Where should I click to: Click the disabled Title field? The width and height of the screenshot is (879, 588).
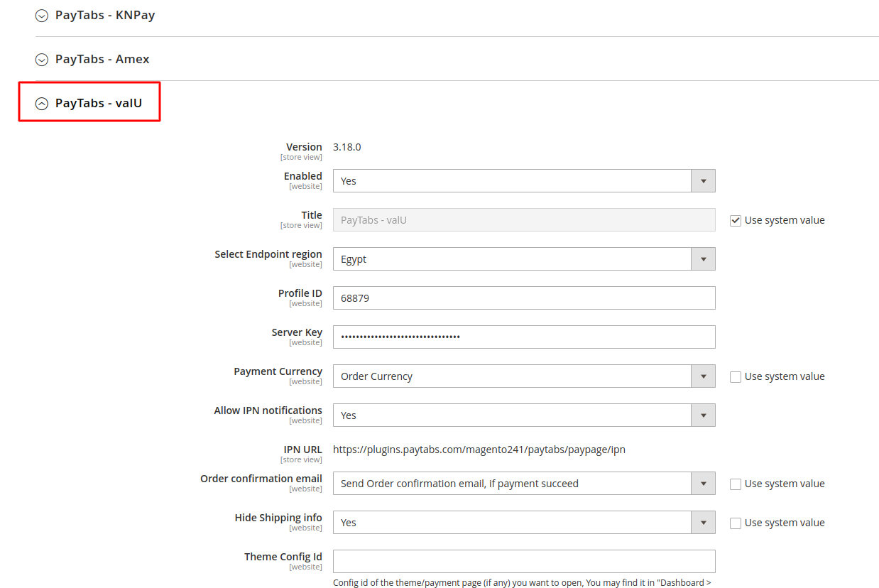click(x=524, y=220)
